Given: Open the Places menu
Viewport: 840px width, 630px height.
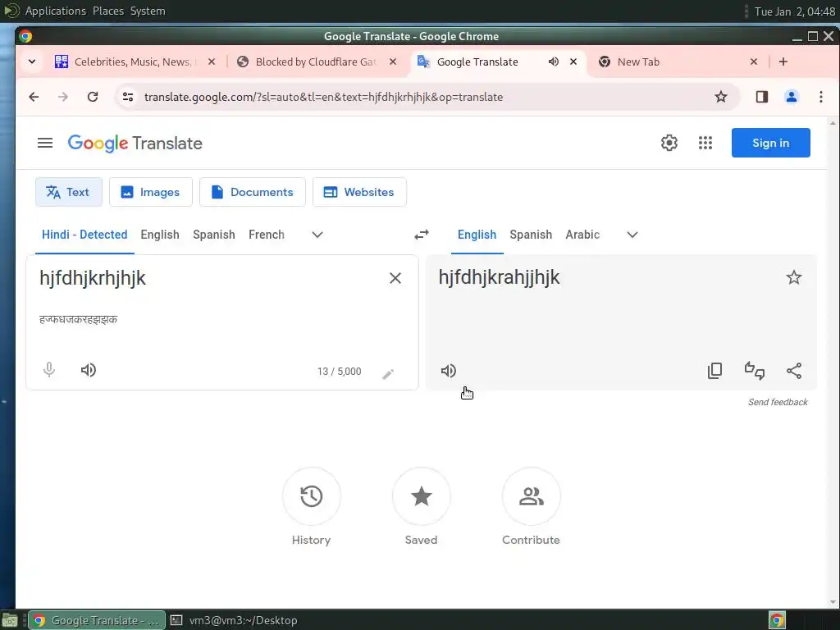Looking at the screenshot, I should tap(108, 11).
